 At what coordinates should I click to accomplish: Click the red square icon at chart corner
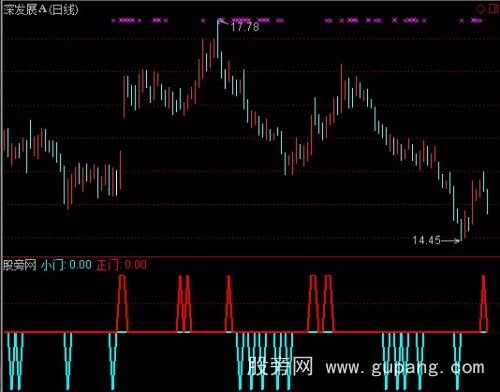(x=493, y=8)
